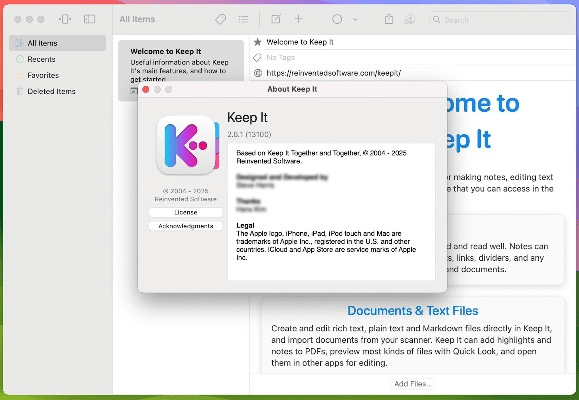Click the Keep It name in About window
Image resolution: width=579 pixels, height=400 pixels.
[247, 117]
